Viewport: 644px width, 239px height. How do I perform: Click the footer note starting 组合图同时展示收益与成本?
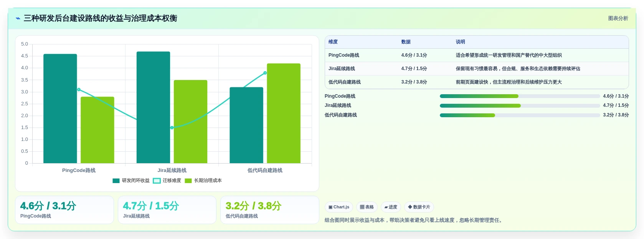414,220
